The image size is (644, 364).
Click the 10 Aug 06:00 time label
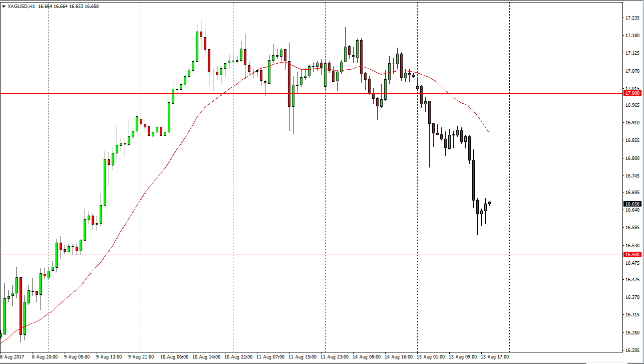coord(174,357)
